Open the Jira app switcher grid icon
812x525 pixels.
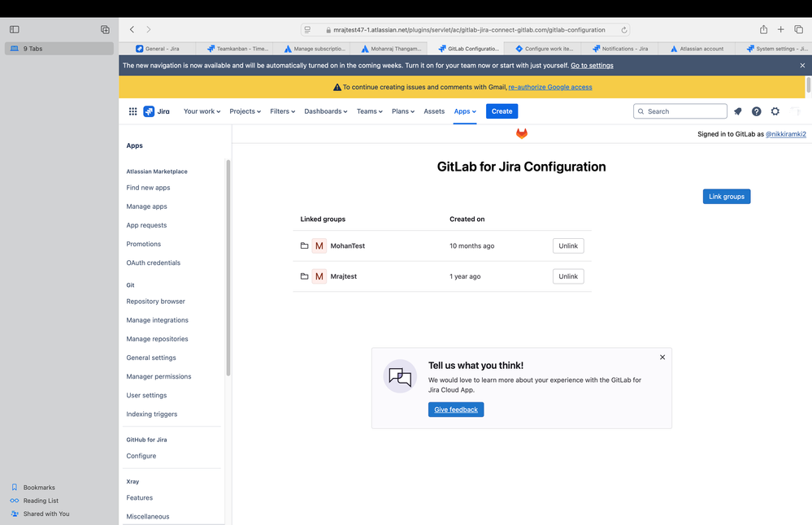coord(132,111)
